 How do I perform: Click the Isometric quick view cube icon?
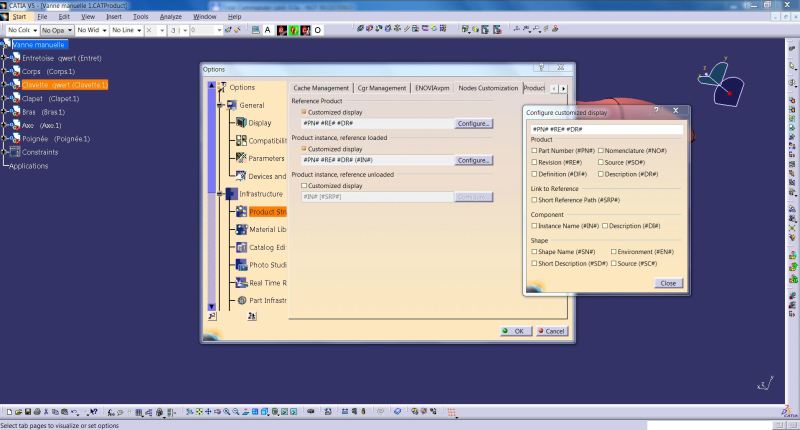click(264, 412)
